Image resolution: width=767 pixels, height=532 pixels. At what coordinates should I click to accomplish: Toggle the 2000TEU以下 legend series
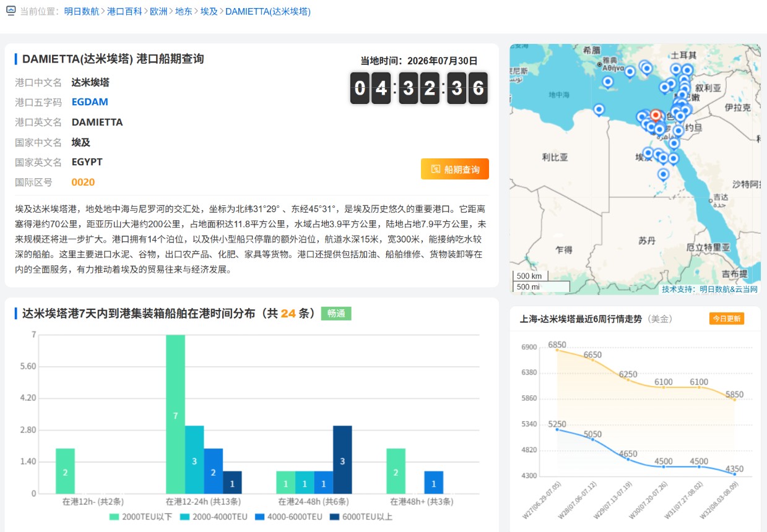(x=141, y=517)
